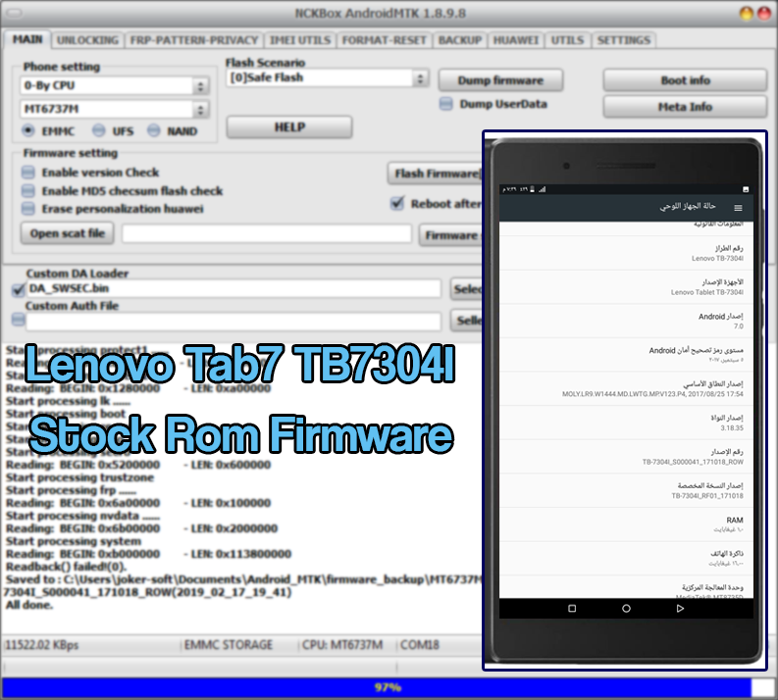Open the FRP-PATTERN-PRIVACY tab

point(193,40)
